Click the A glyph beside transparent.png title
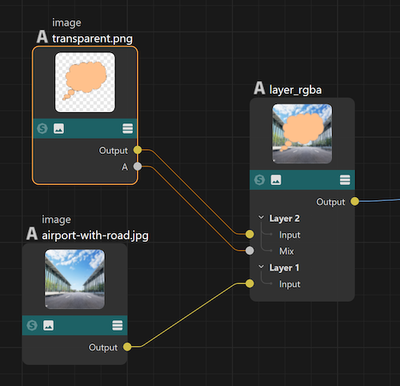This screenshot has height=386, width=400. 42,37
